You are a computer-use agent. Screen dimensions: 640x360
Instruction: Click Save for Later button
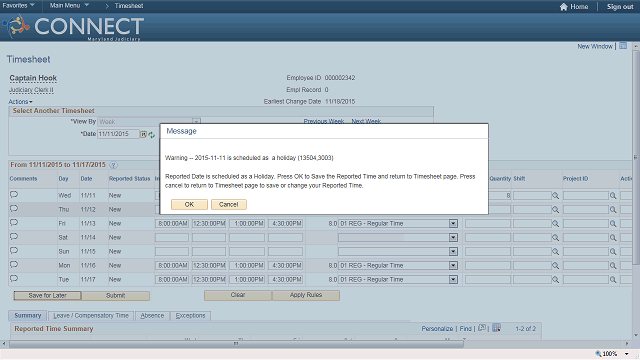(x=47, y=296)
